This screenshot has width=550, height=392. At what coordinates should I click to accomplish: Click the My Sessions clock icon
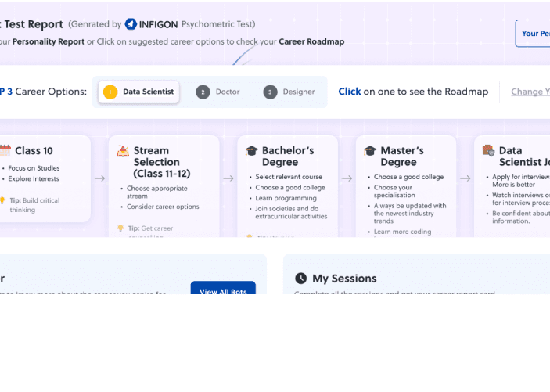[x=300, y=279]
